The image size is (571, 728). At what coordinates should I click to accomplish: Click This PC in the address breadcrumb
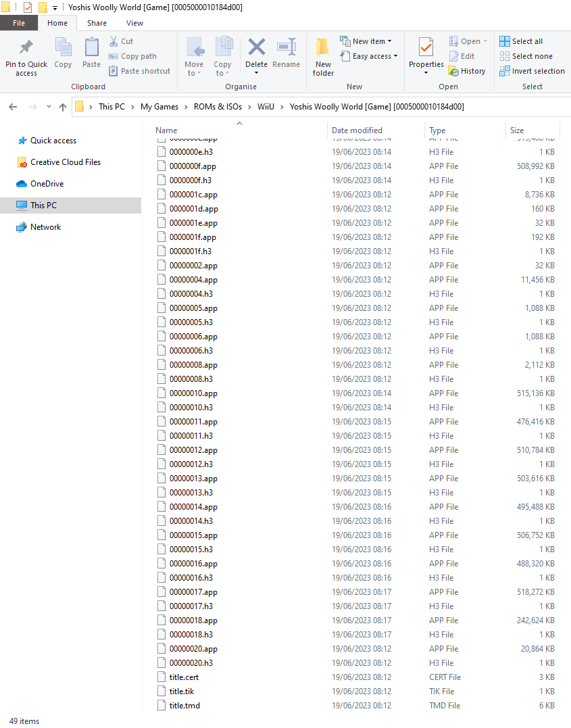111,107
